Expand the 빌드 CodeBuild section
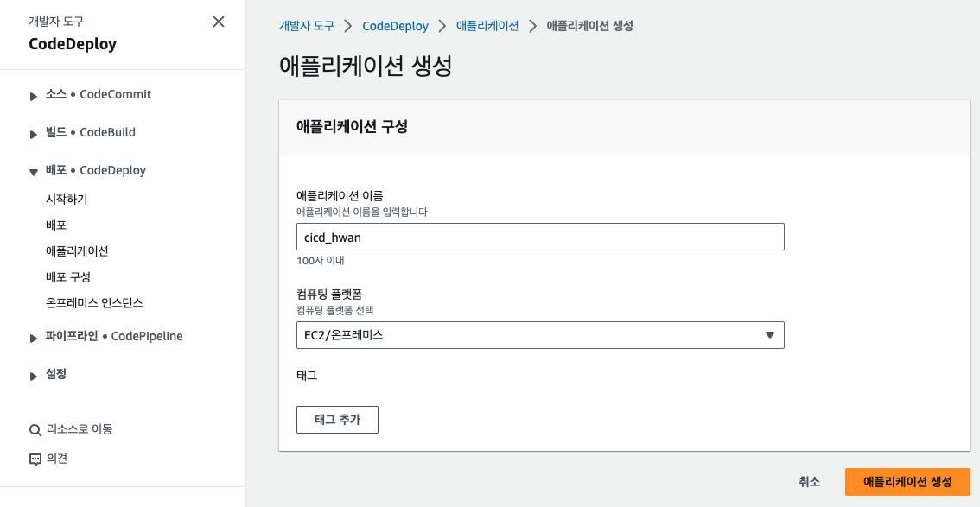980x507 pixels. click(x=34, y=134)
